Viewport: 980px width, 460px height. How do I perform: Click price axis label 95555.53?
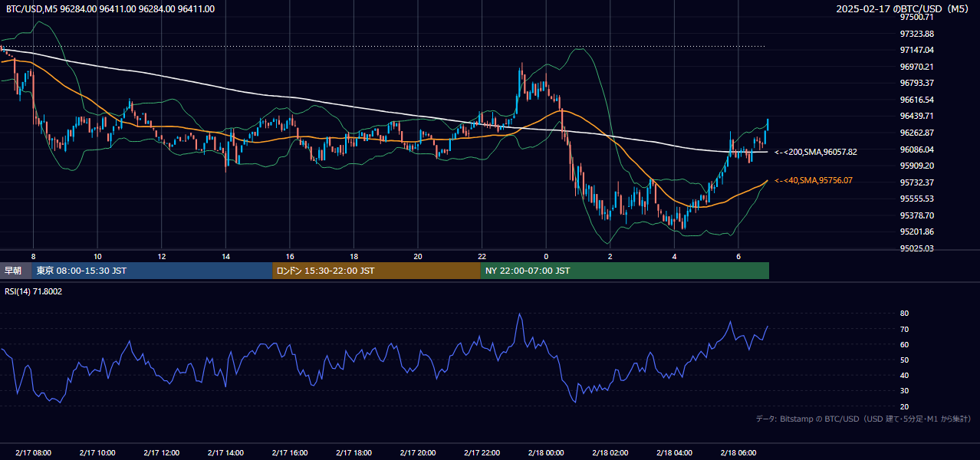point(917,199)
